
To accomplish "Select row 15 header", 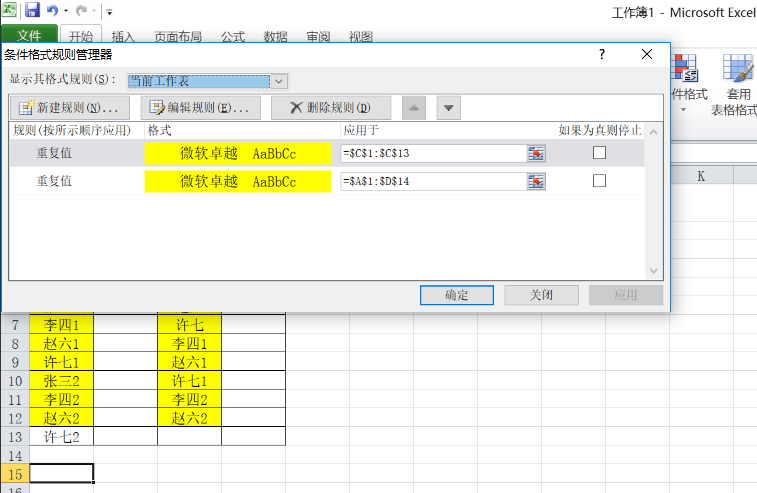I will pos(15,474).
